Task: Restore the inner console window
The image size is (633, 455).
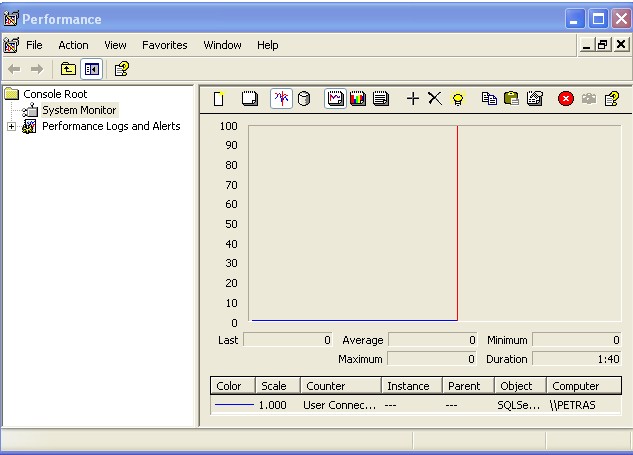Action: (x=602, y=45)
